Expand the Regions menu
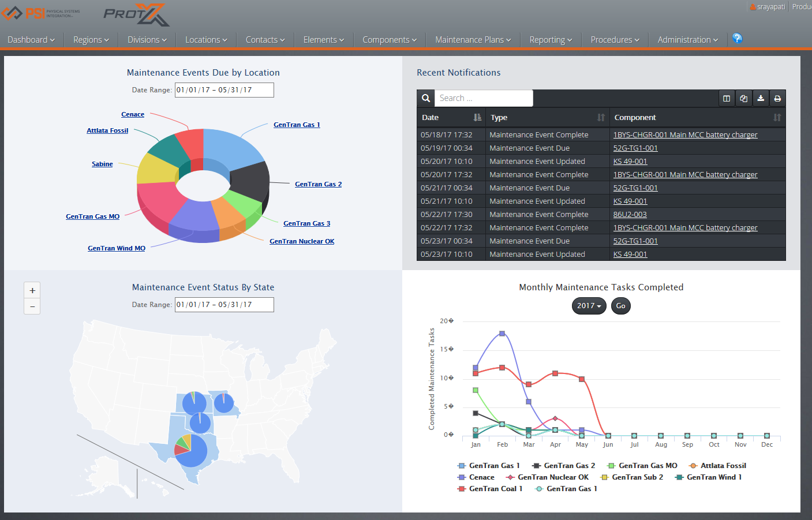This screenshot has height=520, width=812. pyautogui.click(x=91, y=40)
